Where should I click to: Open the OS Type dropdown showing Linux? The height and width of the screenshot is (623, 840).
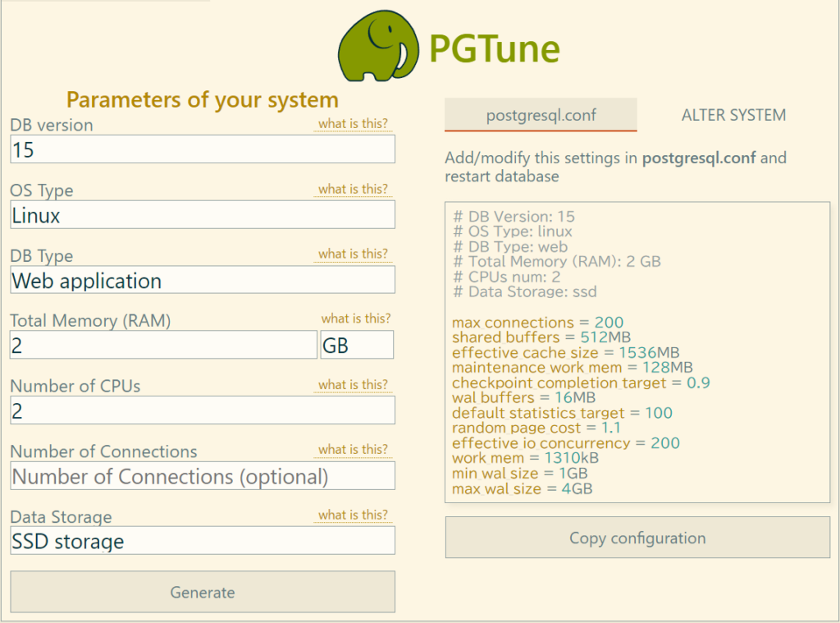tap(203, 215)
